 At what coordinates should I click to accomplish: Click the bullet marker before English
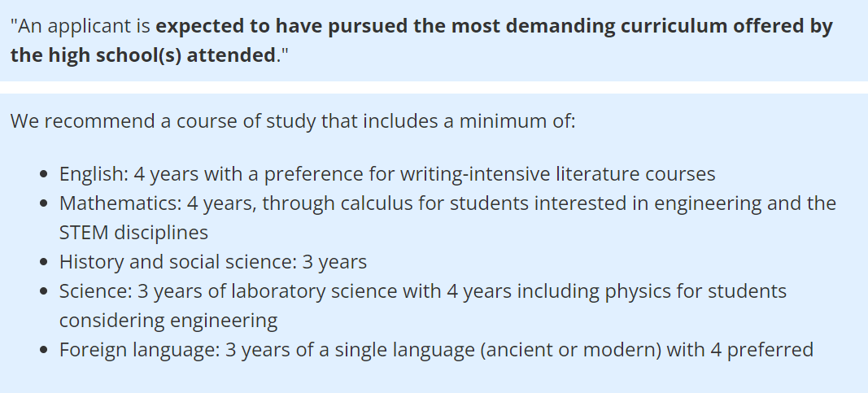(44, 175)
